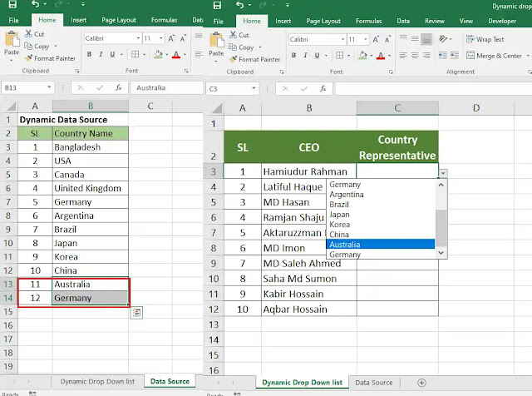Viewport: 532px width, 396px height.
Task: Click Undo arrow in right window
Action: coord(239,5)
